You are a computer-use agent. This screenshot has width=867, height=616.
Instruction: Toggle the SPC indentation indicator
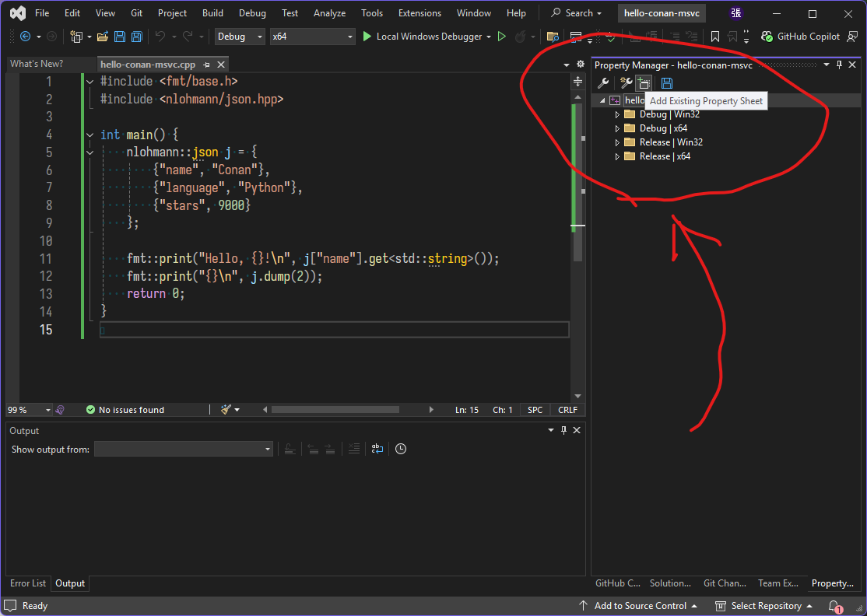point(535,410)
